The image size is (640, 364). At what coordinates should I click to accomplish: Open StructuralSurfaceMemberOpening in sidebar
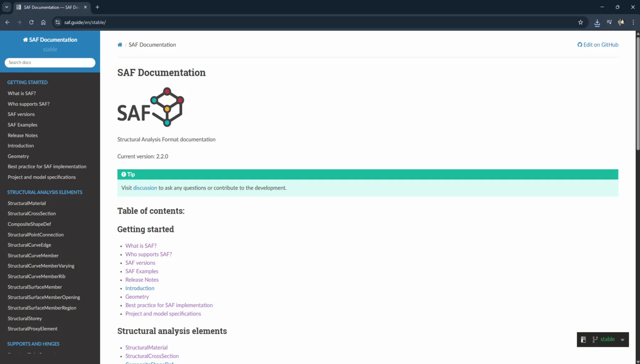[x=44, y=297]
